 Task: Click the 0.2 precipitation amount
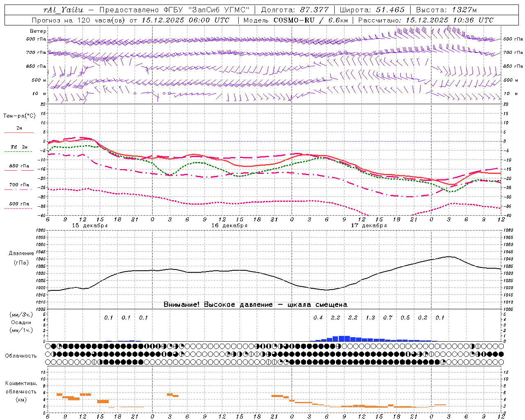422,317
